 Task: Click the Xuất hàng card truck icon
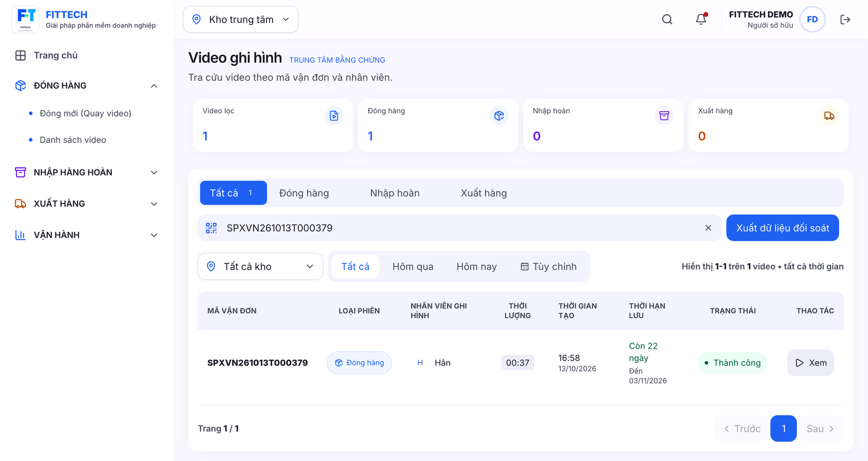click(829, 116)
